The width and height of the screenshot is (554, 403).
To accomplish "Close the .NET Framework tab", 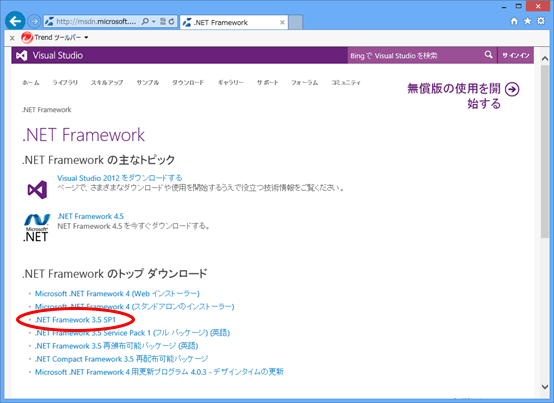I will 282,22.
